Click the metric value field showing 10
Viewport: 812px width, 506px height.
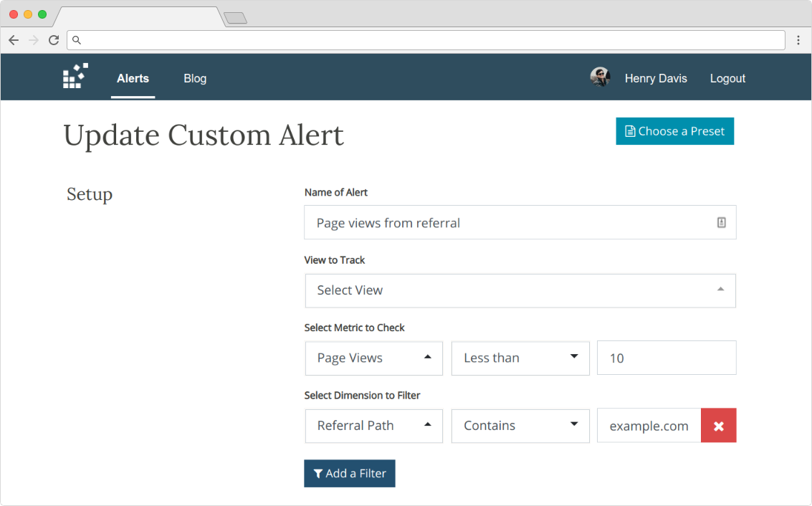[x=667, y=358]
